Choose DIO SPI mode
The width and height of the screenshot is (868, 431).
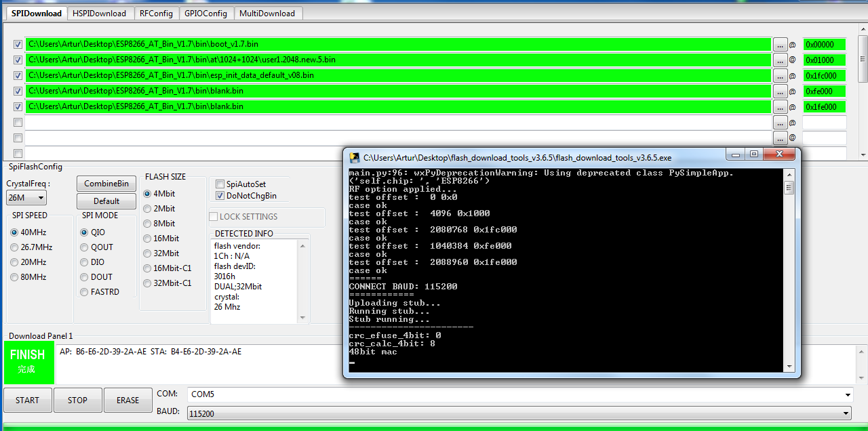click(85, 262)
